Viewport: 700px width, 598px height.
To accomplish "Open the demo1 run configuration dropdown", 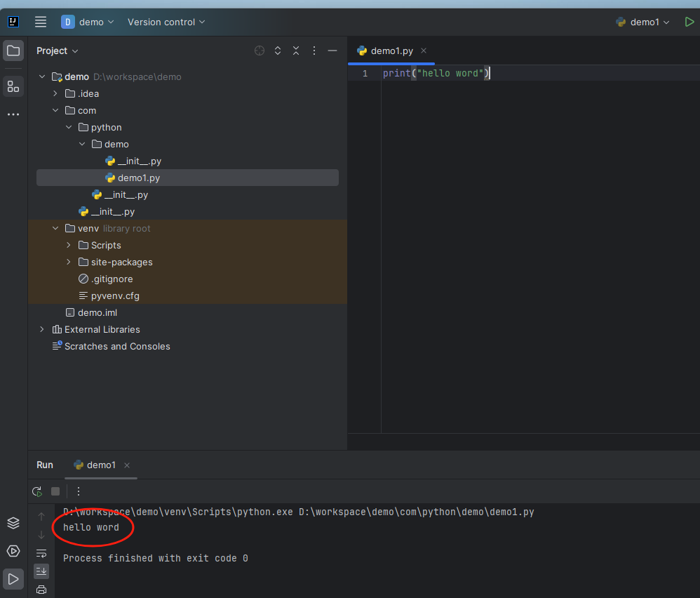I will [x=643, y=22].
